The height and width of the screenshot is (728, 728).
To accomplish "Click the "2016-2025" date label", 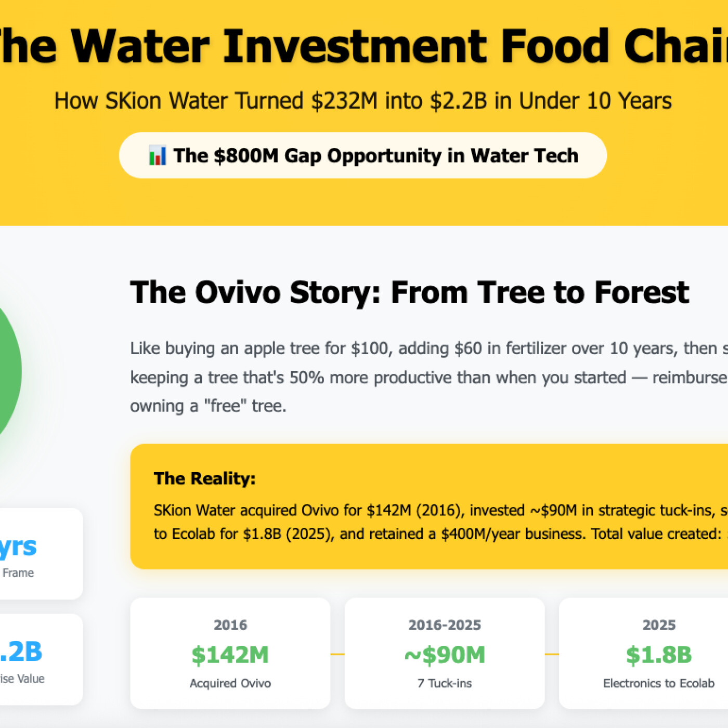I will click(445, 625).
